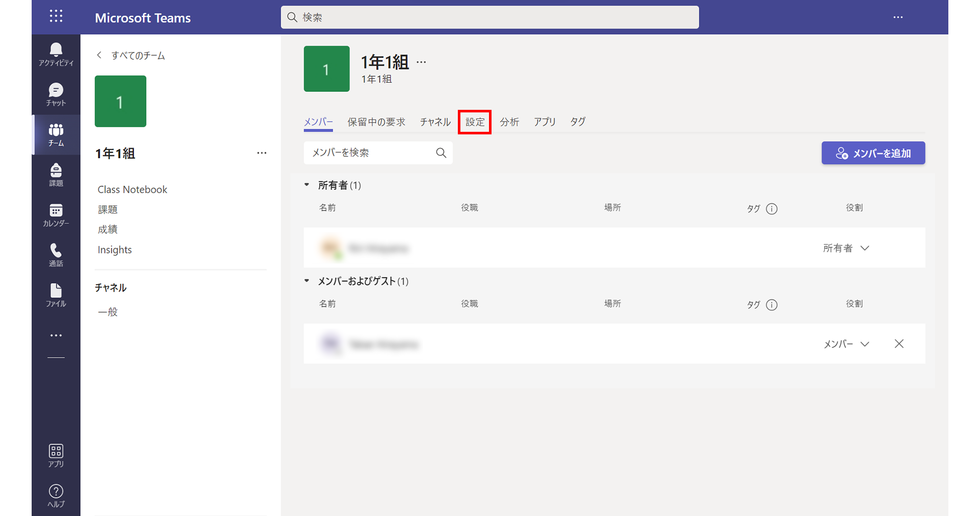
Task: Switch to the チャネル tab
Action: point(435,122)
